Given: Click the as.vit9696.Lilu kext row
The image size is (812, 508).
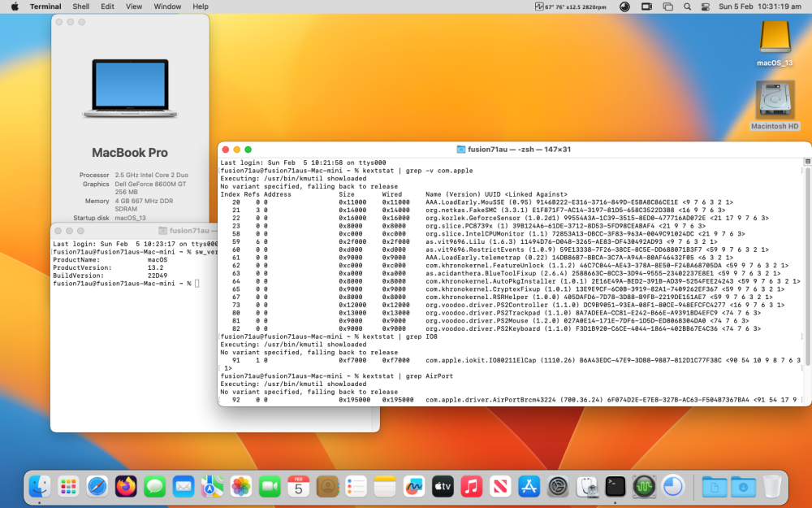Looking at the screenshot, I should click(x=474, y=242).
